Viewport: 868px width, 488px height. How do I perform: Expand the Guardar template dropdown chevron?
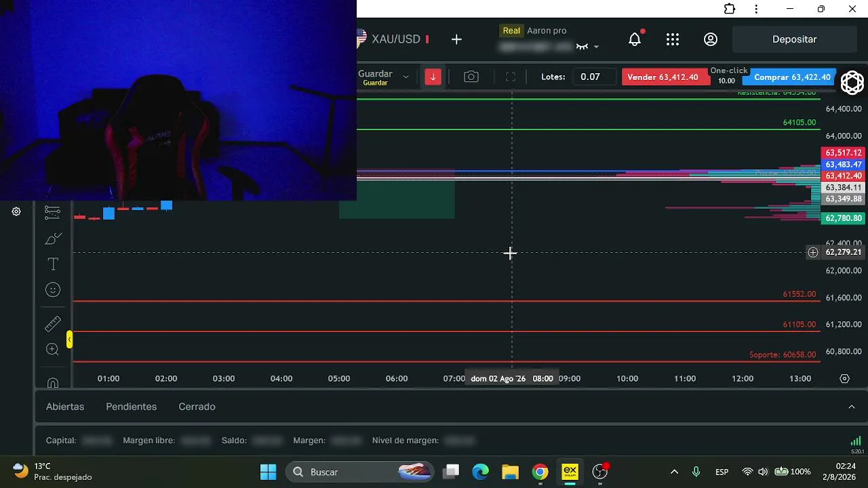point(406,77)
